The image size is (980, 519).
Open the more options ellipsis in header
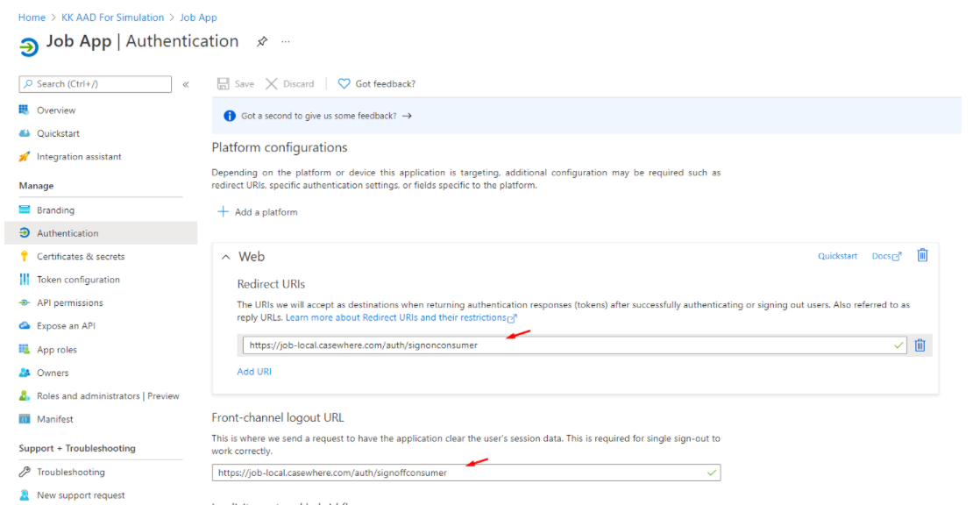(286, 41)
